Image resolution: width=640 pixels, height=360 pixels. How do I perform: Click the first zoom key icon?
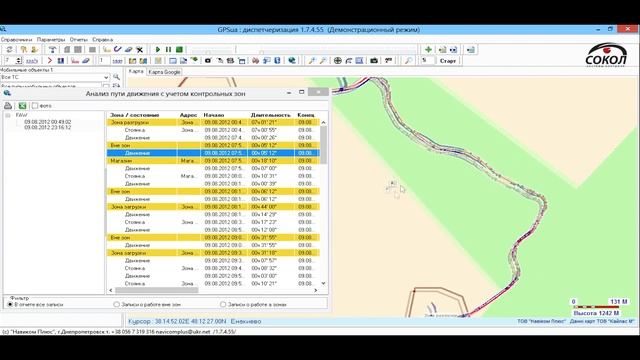[312, 60]
